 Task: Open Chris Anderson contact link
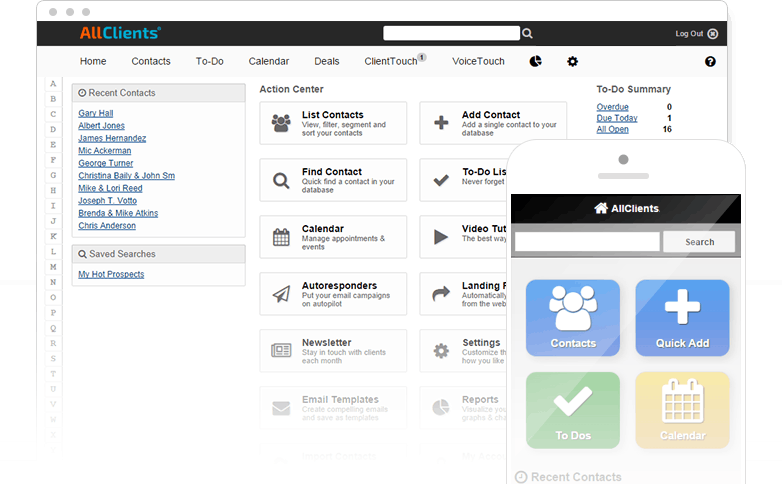click(x=107, y=226)
